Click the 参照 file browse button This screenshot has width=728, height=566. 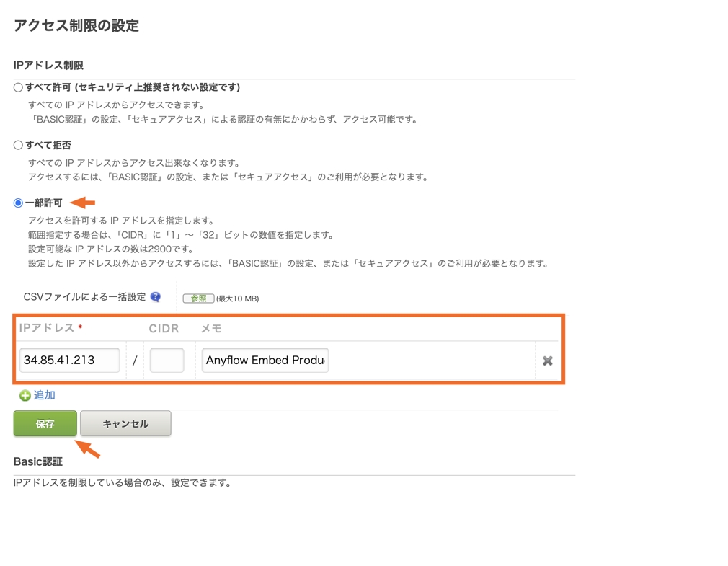coord(198,299)
